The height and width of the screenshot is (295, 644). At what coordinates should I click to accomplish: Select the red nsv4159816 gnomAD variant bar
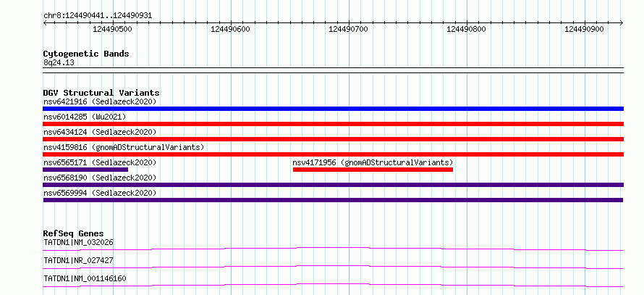333,154
